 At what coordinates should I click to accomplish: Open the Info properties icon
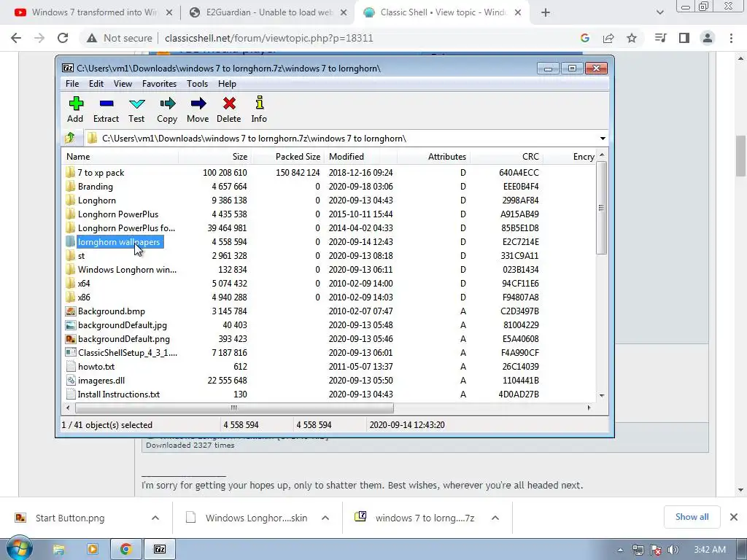tap(259, 102)
